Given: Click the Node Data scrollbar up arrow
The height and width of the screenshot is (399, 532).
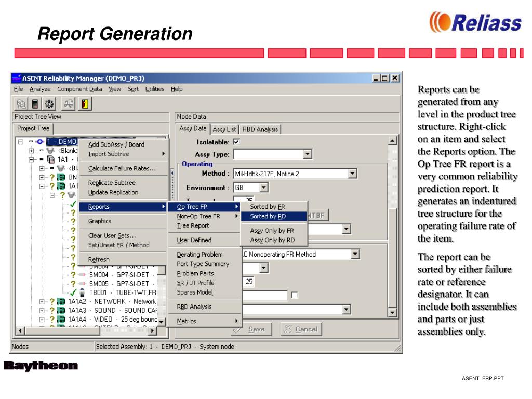Looking at the screenshot, I should pyautogui.click(x=392, y=140).
